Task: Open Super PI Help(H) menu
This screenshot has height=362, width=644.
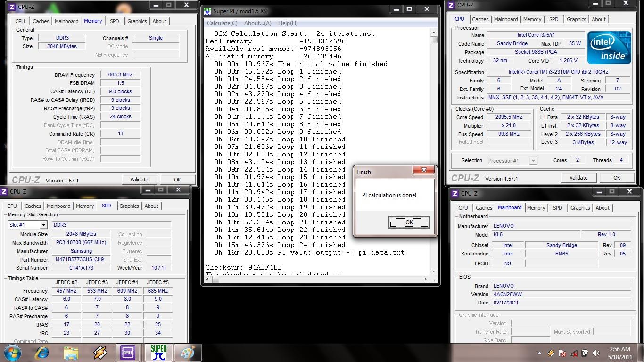Action: pyautogui.click(x=288, y=23)
